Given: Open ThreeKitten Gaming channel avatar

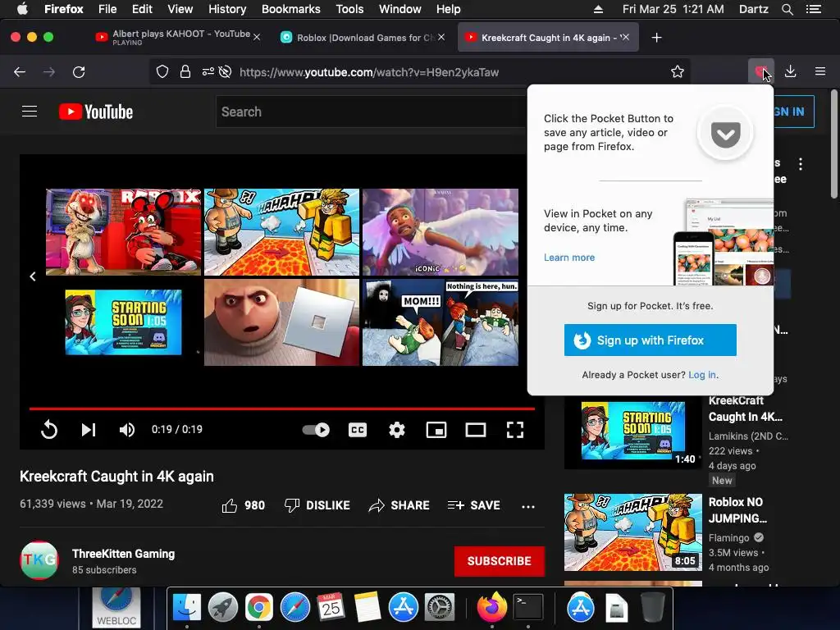Looking at the screenshot, I should (39, 560).
